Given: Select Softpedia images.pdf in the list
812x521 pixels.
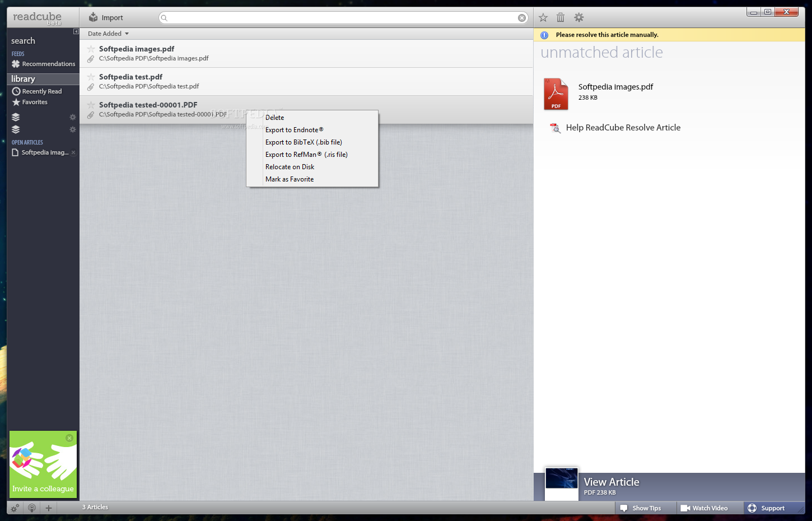Looking at the screenshot, I should coord(306,54).
